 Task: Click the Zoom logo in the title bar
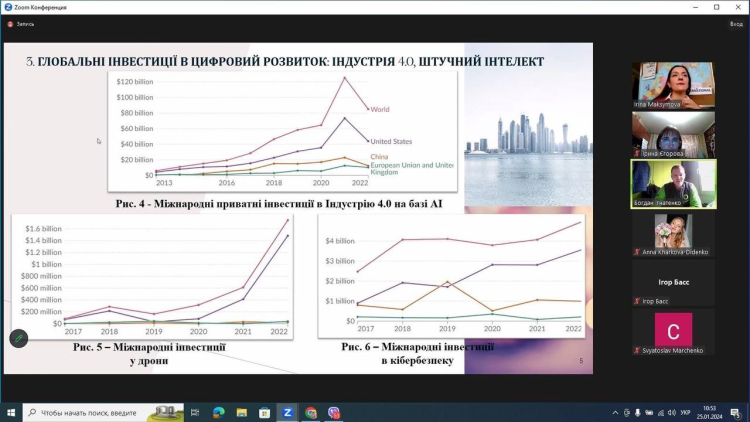[8, 6]
